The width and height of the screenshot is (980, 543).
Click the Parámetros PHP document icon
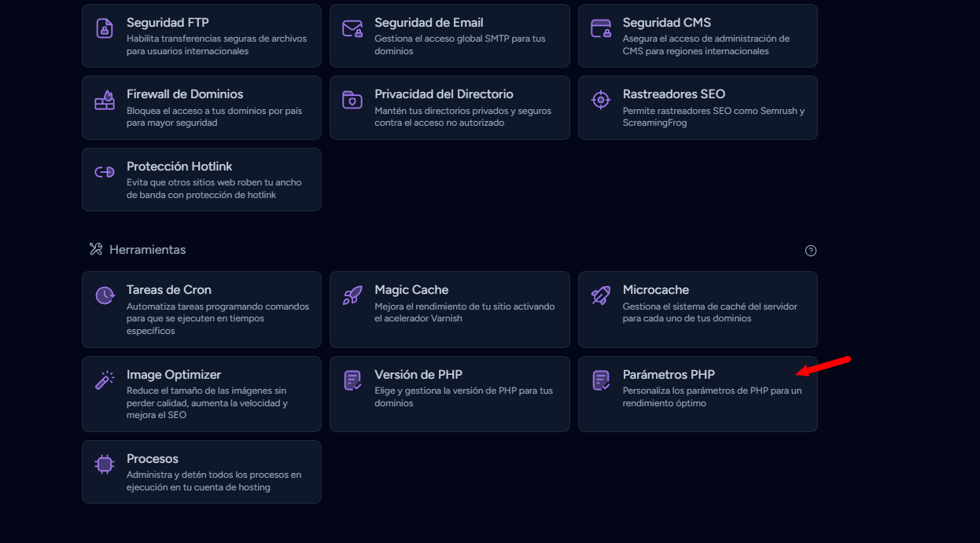601,381
